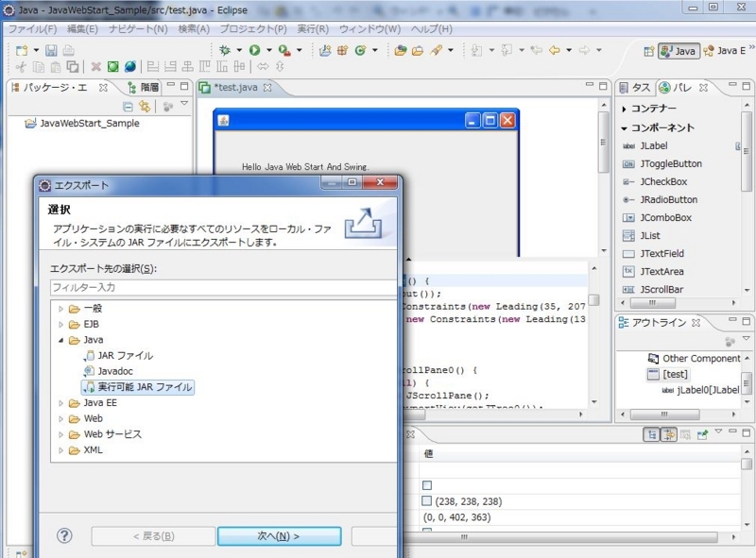Toggle the empty checkbox in properties table

pyautogui.click(x=427, y=485)
